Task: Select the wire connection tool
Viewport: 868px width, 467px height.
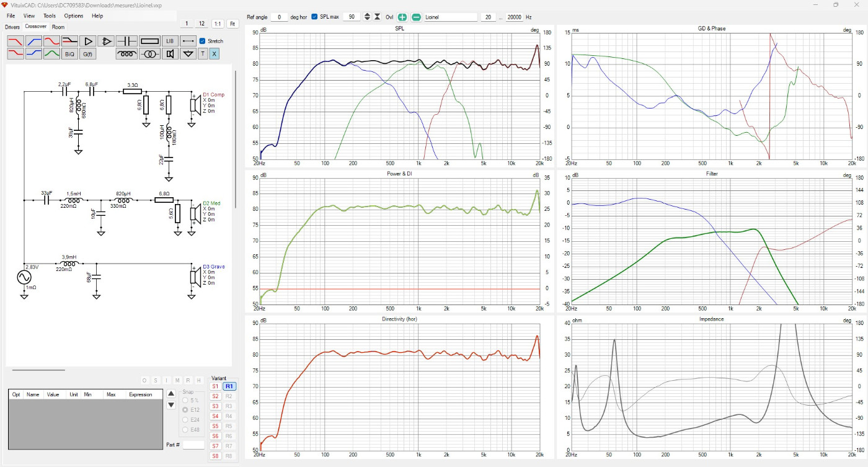Action: click(x=188, y=41)
